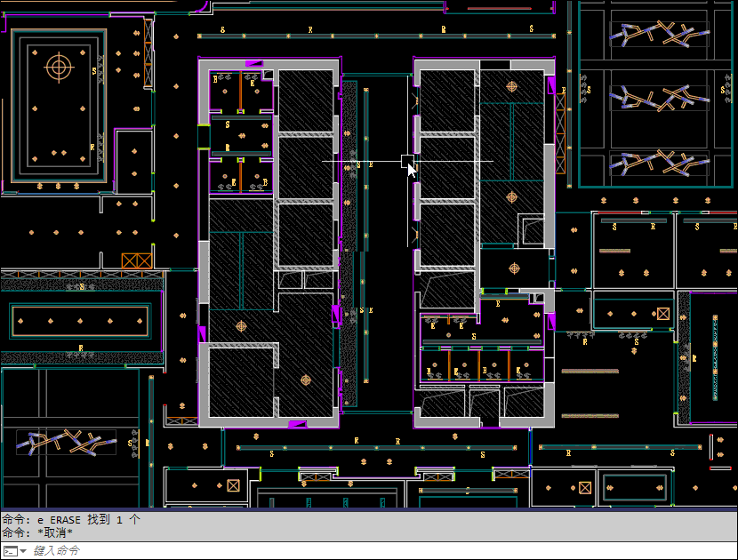The height and width of the screenshot is (560, 738).
Task: Click the topmost hatched room in left block
Action: click(305, 100)
